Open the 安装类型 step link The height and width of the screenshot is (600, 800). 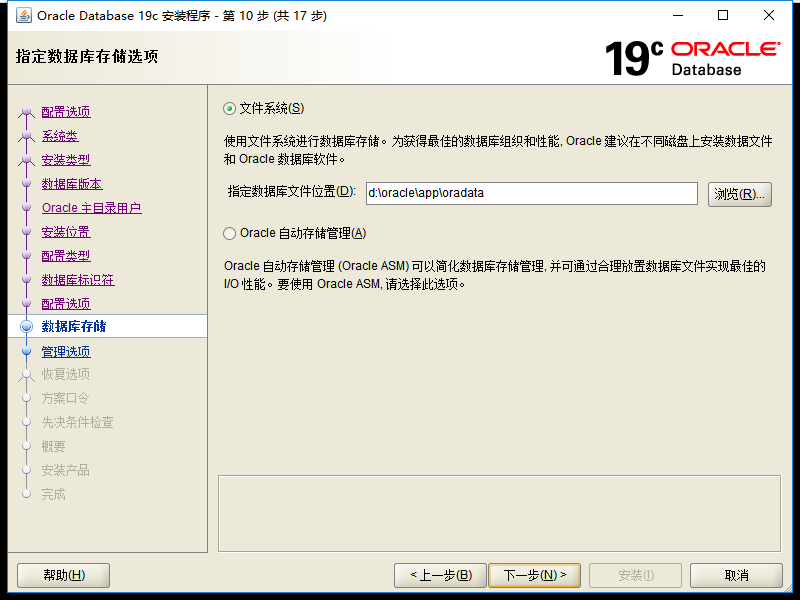[66, 160]
